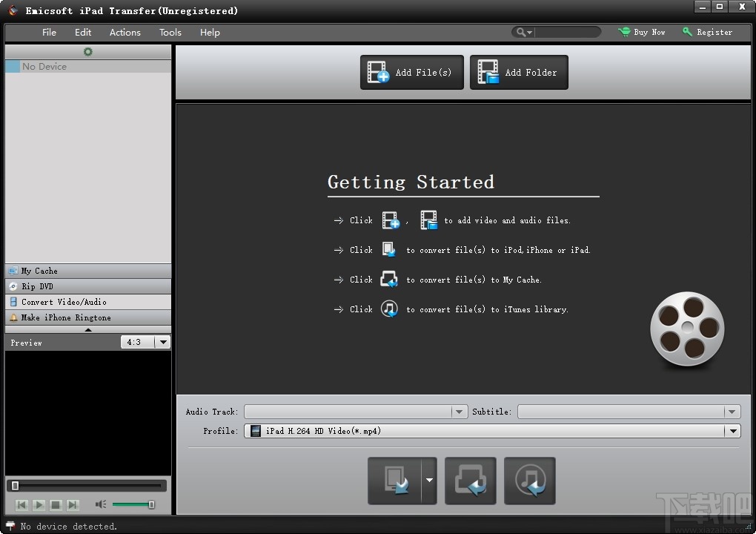This screenshot has width=756, height=534.
Task: Click the convert to device button
Action: [395, 481]
